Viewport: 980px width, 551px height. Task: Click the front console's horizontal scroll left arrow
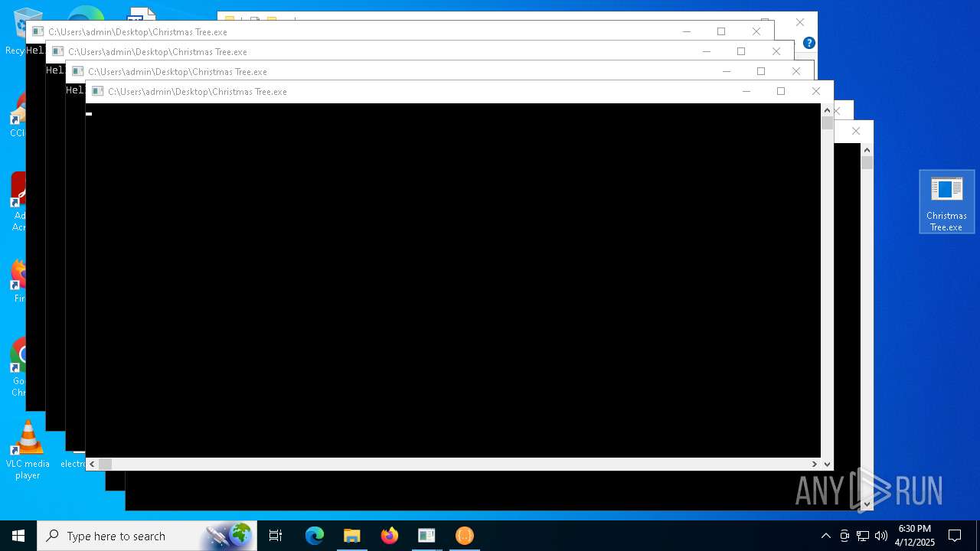pyautogui.click(x=92, y=464)
